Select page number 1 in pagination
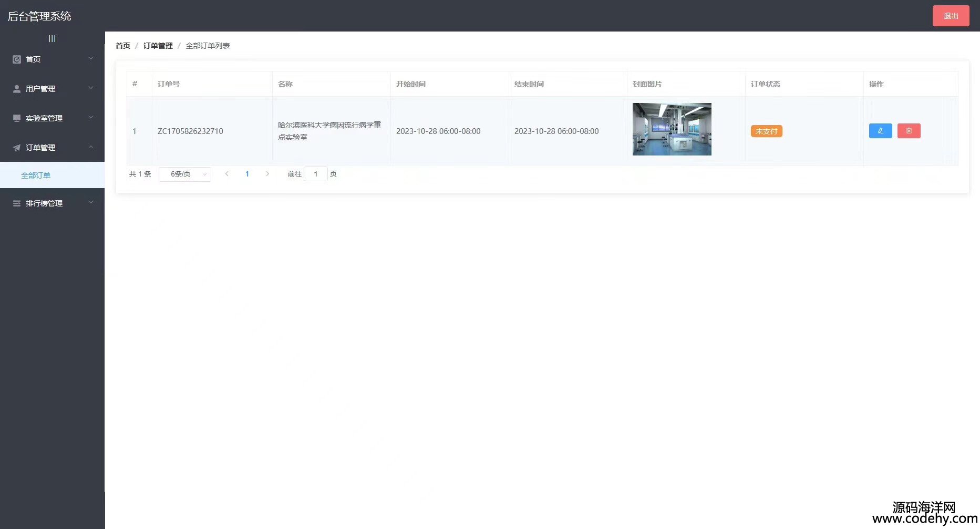980x529 pixels. tap(247, 174)
